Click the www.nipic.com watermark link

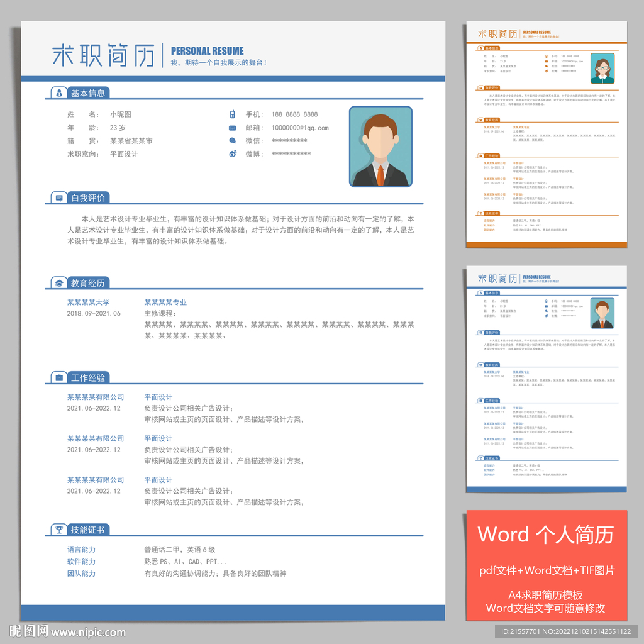coord(88,633)
